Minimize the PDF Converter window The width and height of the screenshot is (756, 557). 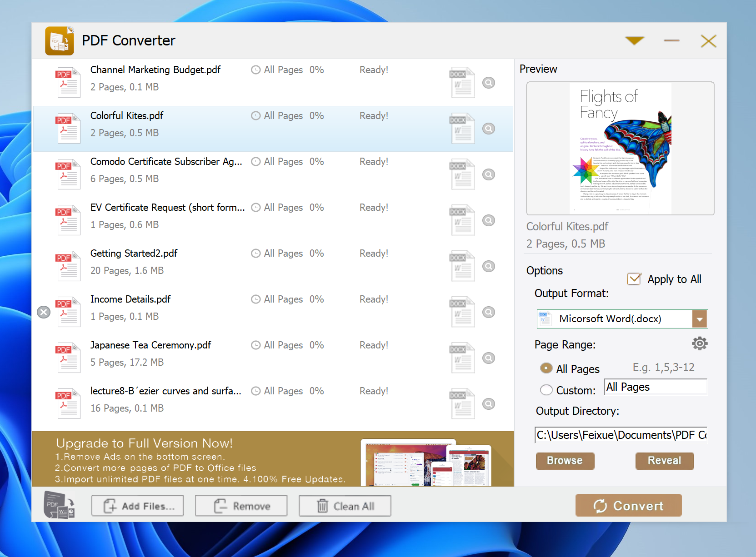point(671,41)
